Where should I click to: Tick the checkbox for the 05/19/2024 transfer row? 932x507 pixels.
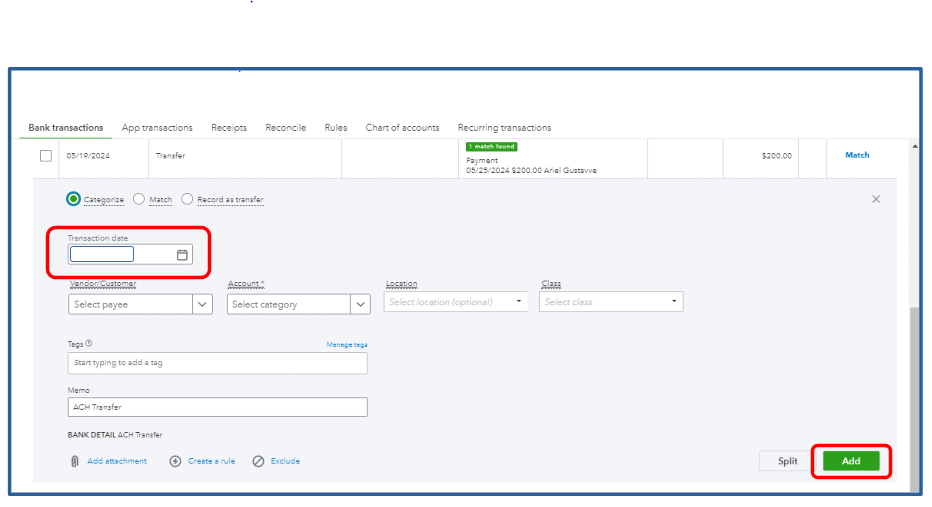coord(46,156)
